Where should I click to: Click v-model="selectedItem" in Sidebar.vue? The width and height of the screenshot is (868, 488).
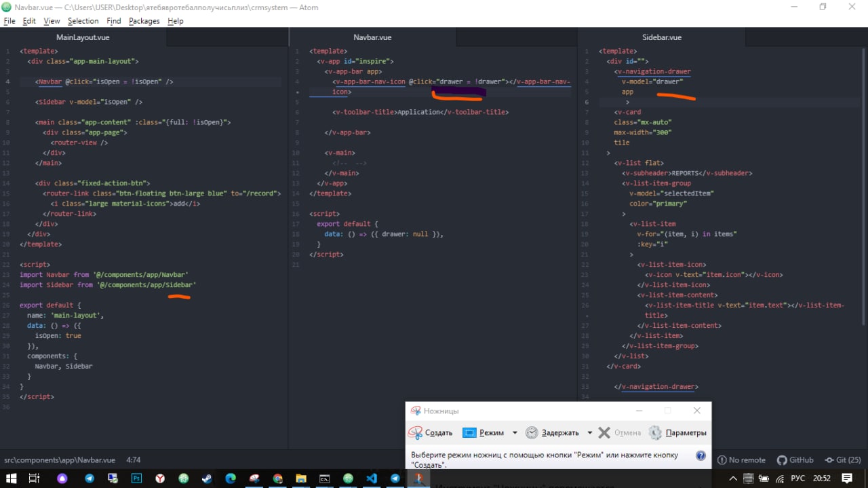[x=671, y=193]
